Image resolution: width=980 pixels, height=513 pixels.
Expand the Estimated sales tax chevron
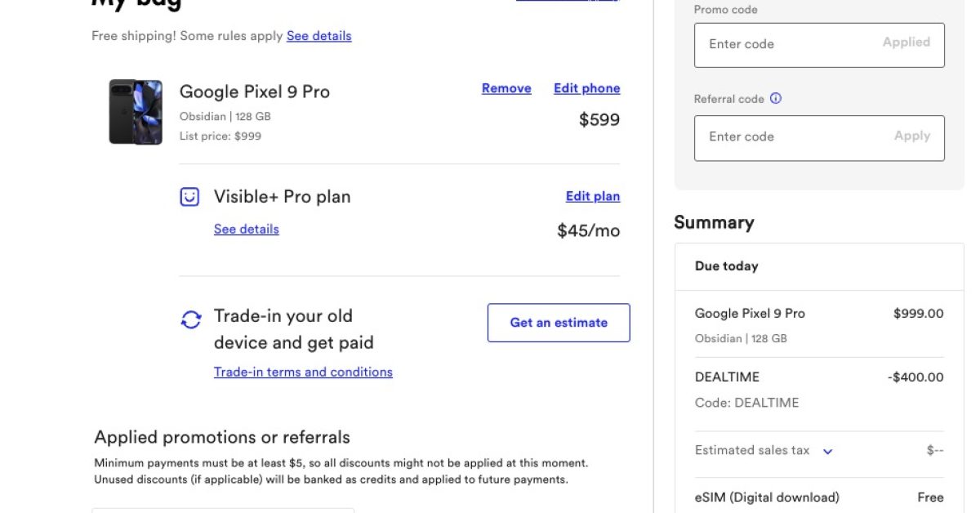pos(827,451)
